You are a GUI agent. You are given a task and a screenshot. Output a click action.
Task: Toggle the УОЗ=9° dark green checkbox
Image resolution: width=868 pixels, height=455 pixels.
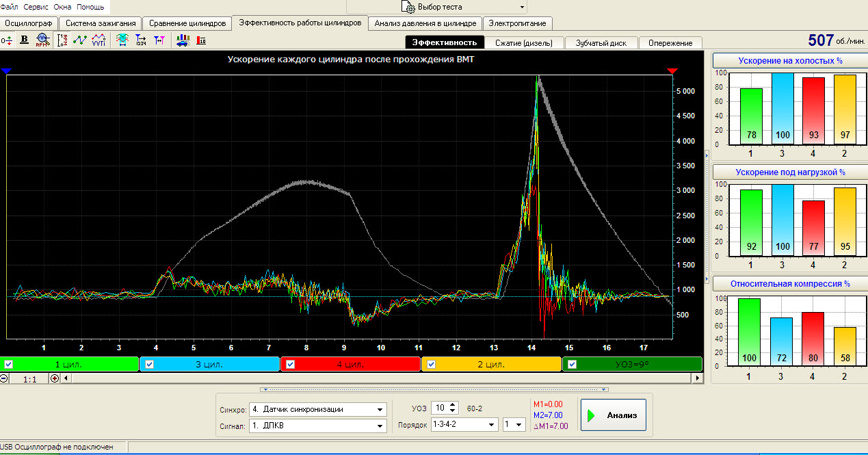pyautogui.click(x=573, y=364)
